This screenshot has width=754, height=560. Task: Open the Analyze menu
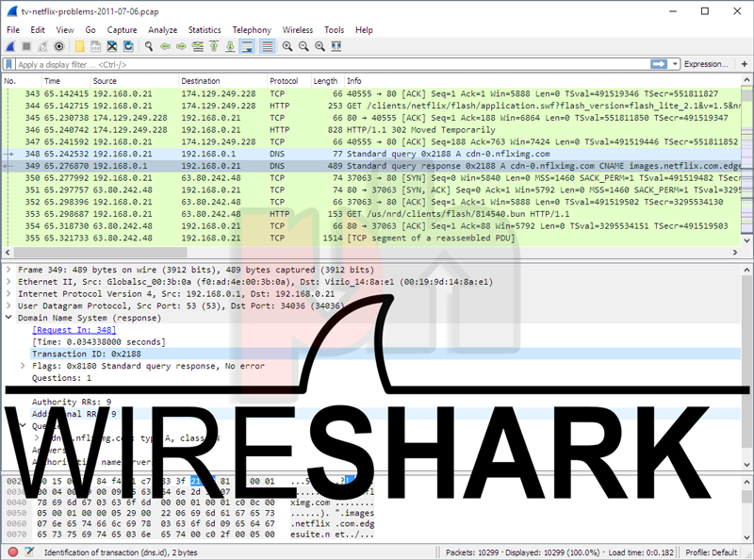pyautogui.click(x=162, y=30)
